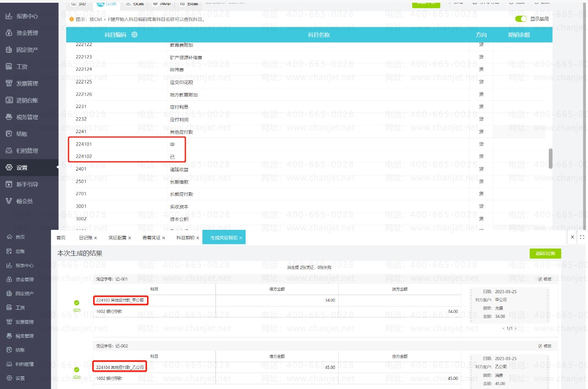Open 发票管理 in the account-table sidebar
The height and width of the screenshot is (389, 588).
[x=27, y=83]
